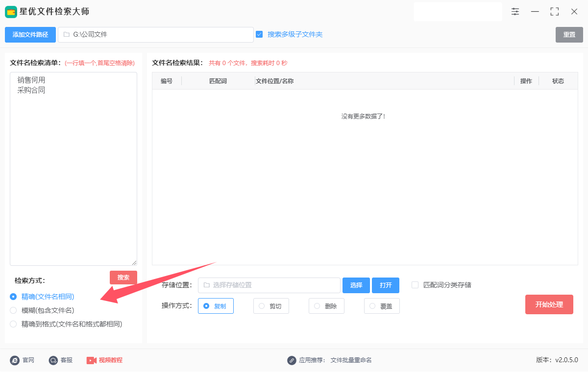Screen dimensions: 588x372
Task: Click 打开 storage folder button
Action: point(386,285)
